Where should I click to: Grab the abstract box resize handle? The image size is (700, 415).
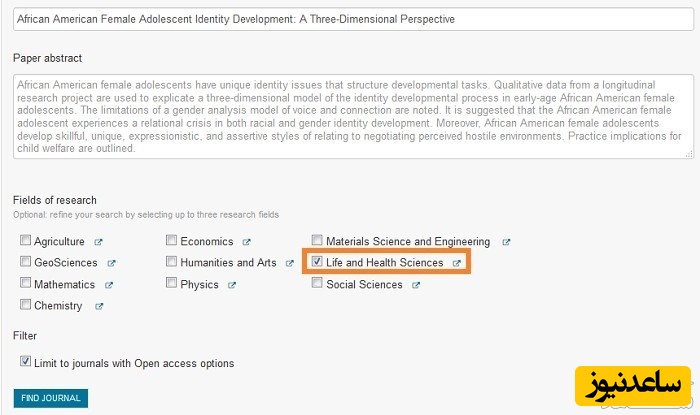pyautogui.click(x=688, y=154)
